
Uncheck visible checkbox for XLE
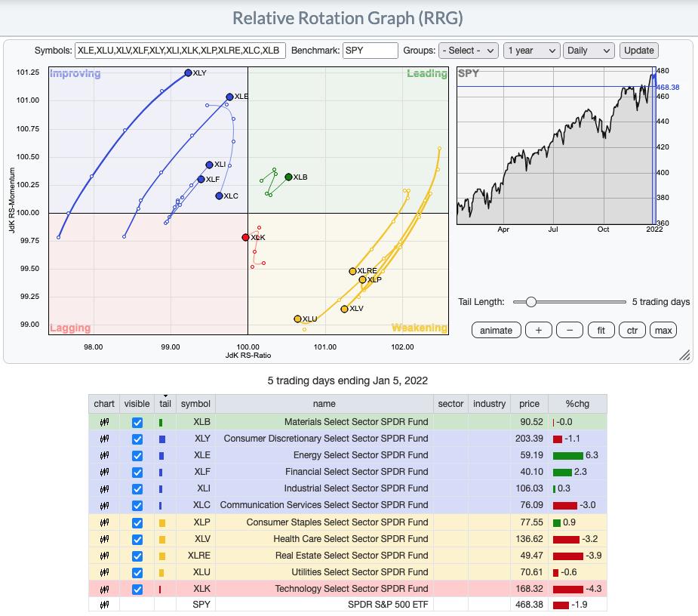[137, 456]
